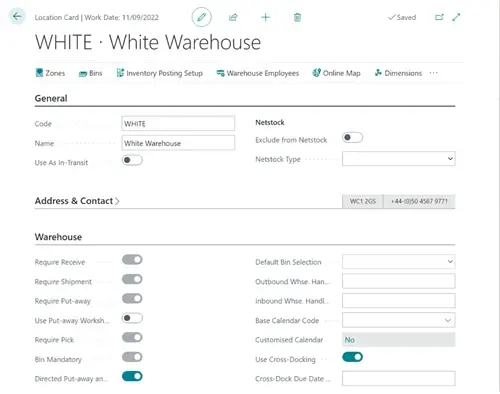Viewport: 500px width, 394px height.
Task: Click Cross-Dock Due Date field
Action: click(x=399, y=379)
